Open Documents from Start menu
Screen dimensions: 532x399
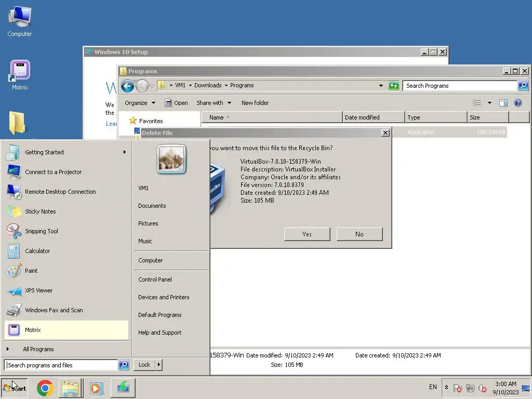(152, 206)
